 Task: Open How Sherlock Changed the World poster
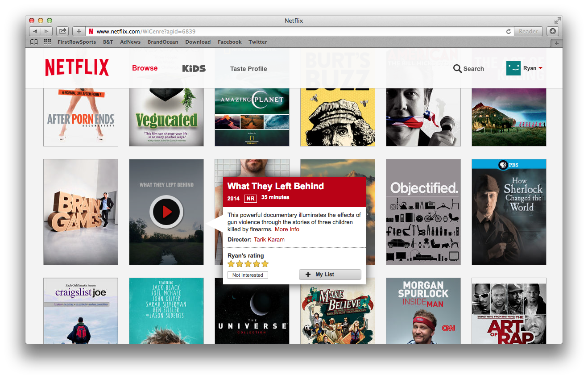(x=509, y=212)
